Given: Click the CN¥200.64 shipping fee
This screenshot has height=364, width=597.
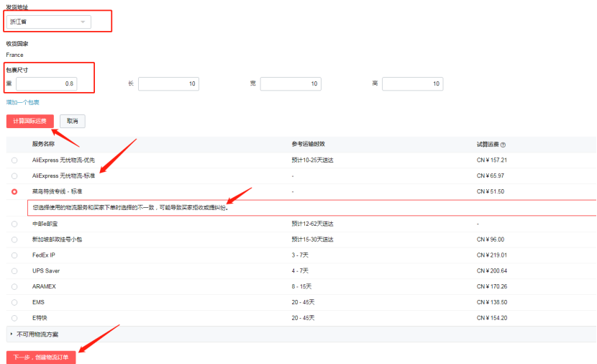Looking at the screenshot, I should point(492,270).
